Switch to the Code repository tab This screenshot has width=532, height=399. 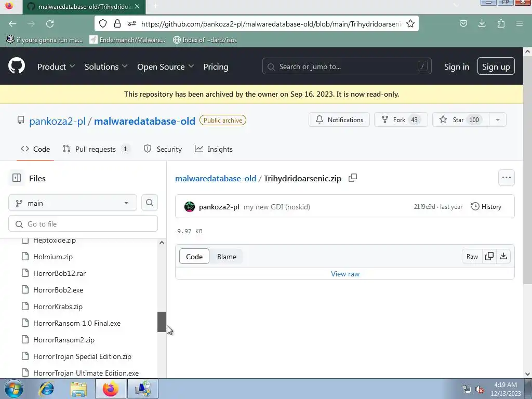click(x=35, y=149)
